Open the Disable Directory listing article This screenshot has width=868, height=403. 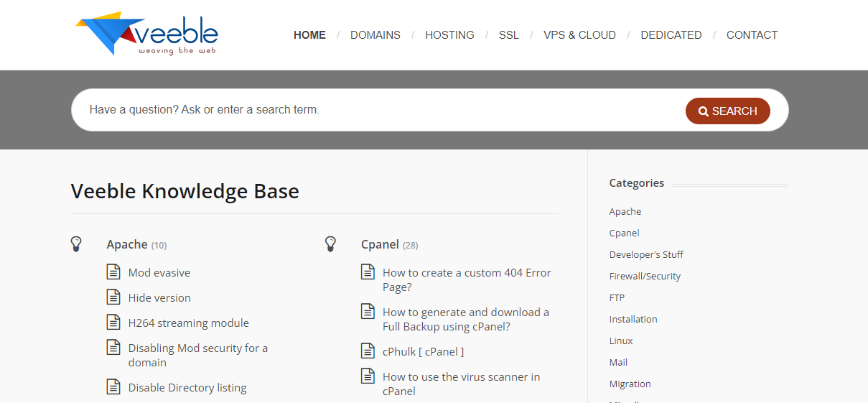point(187,388)
